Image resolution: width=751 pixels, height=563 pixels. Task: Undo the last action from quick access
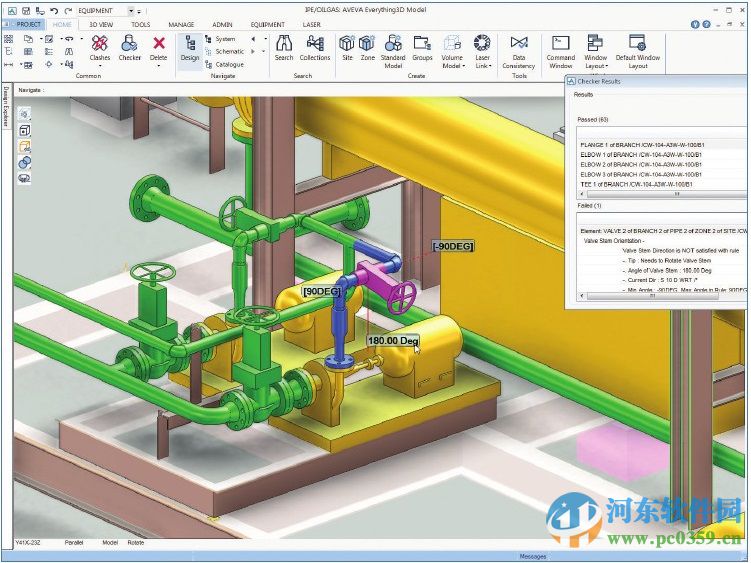[x=54, y=10]
